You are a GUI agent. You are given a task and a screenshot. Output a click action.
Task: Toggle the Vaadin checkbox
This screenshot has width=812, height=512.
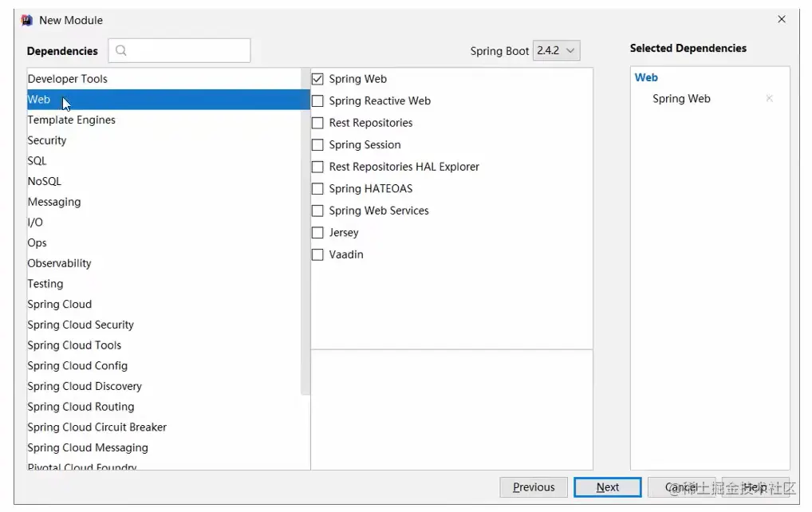(x=317, y=254)
